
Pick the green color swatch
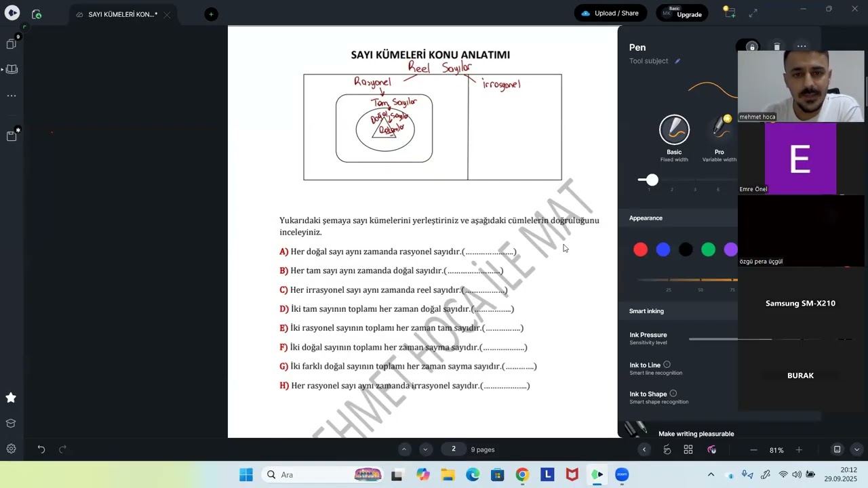[708, 249]
